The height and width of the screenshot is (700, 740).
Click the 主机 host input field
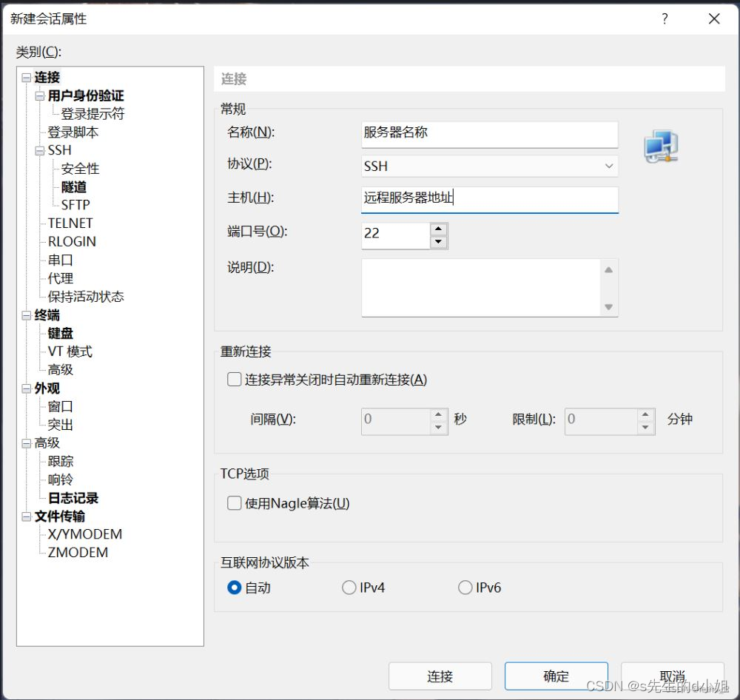489,199
